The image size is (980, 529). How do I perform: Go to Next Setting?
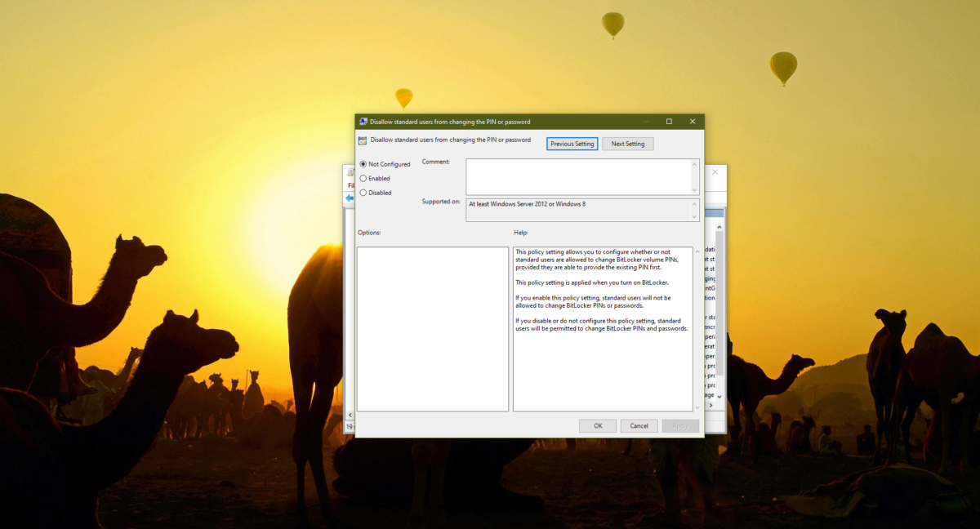pyautogui.click(x=627, y=144)
